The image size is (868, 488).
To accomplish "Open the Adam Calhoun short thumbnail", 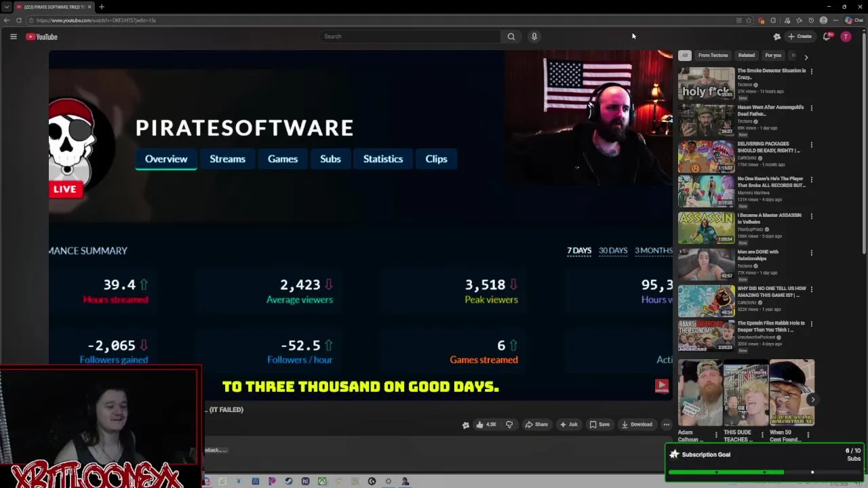I will click(x=700, y=393).
